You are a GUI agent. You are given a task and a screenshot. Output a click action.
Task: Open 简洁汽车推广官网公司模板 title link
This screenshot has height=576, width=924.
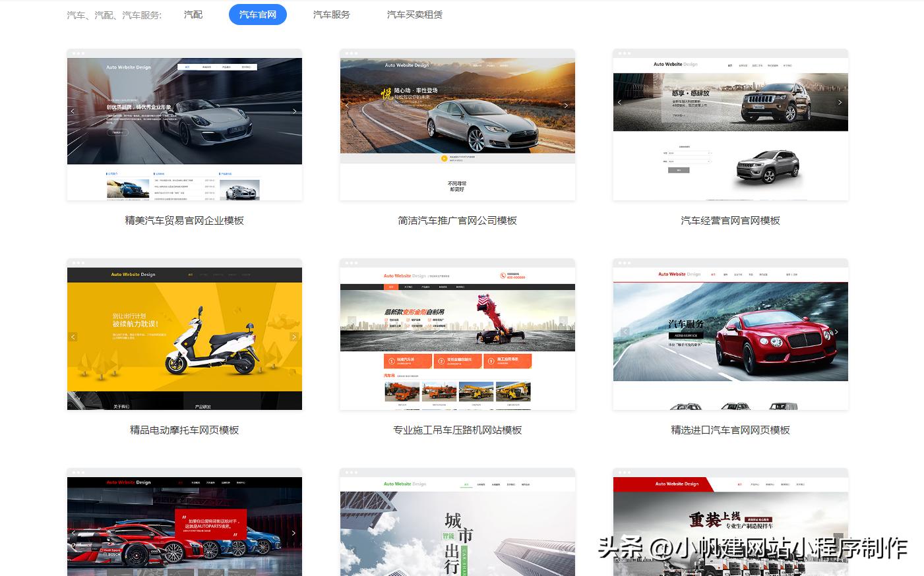(458, 221)
